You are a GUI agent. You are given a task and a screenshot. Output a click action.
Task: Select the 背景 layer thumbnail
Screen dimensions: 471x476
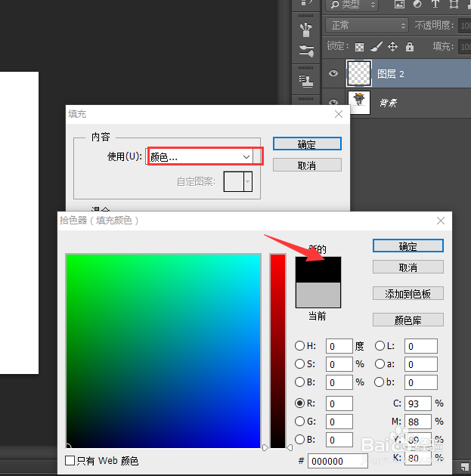click(x=359, y=102)
